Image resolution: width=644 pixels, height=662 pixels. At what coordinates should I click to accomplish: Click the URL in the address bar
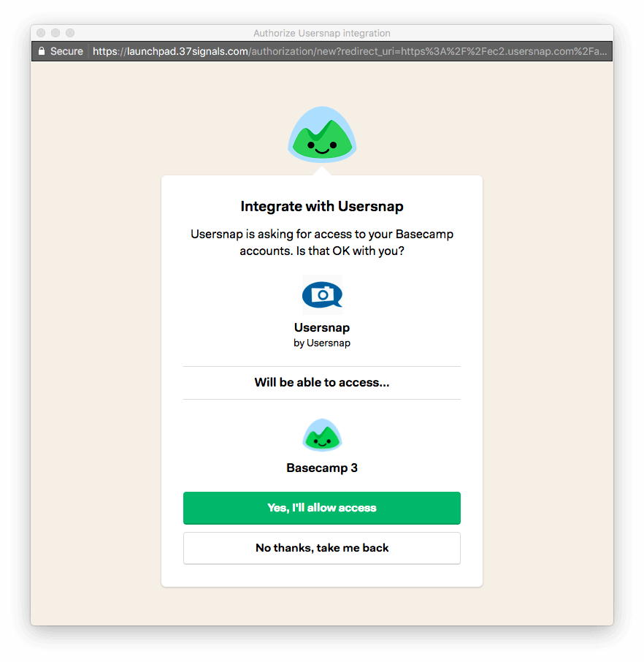350,51
